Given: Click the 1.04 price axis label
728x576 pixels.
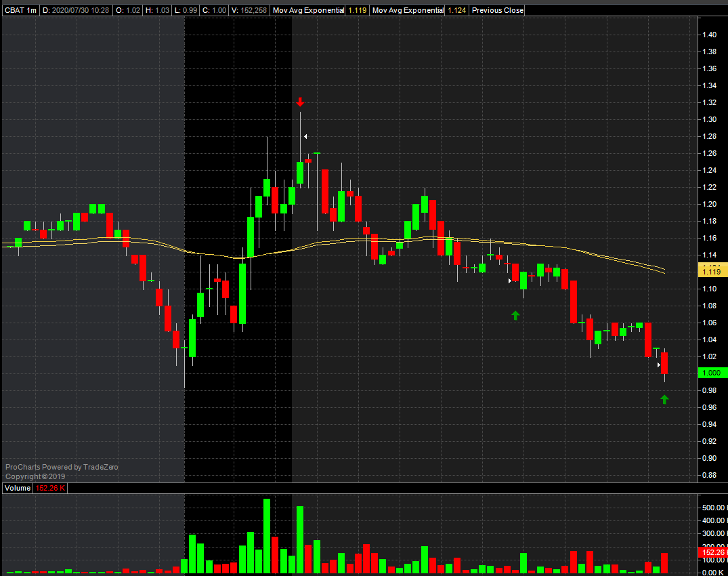Looking at the screenshot, I should [x=710, y=340].
